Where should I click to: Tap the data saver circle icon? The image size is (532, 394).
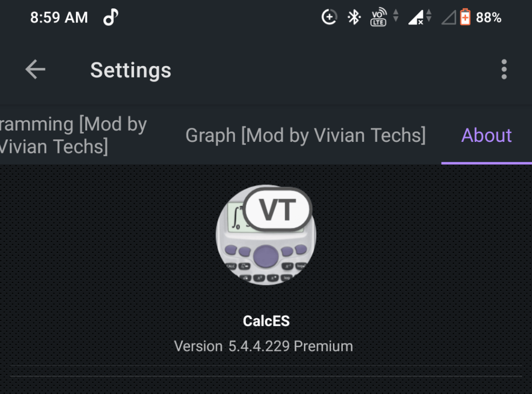pos(329,18)
